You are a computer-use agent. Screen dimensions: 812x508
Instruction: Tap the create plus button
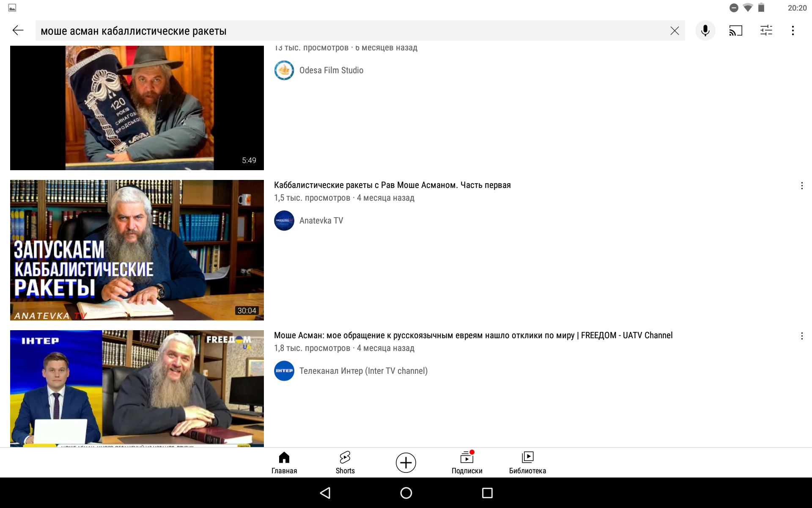406,463
